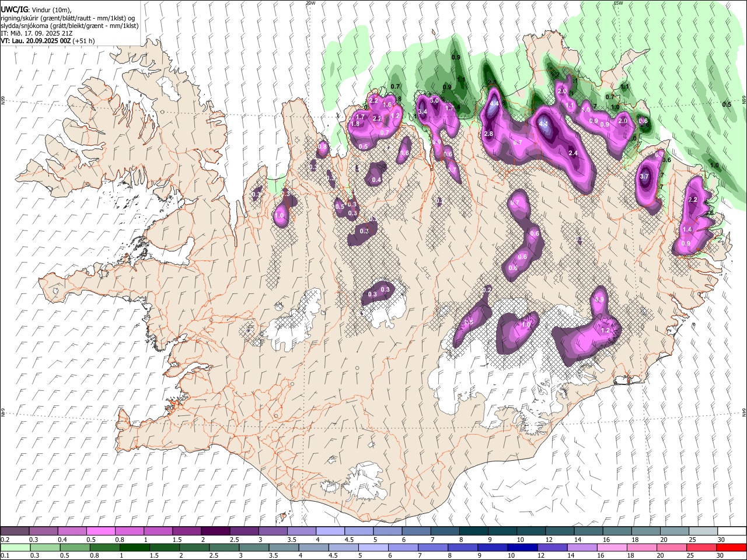747x560 pixels.
Task: Click the 0.4 snowfall value on the map
Action: 376,180
